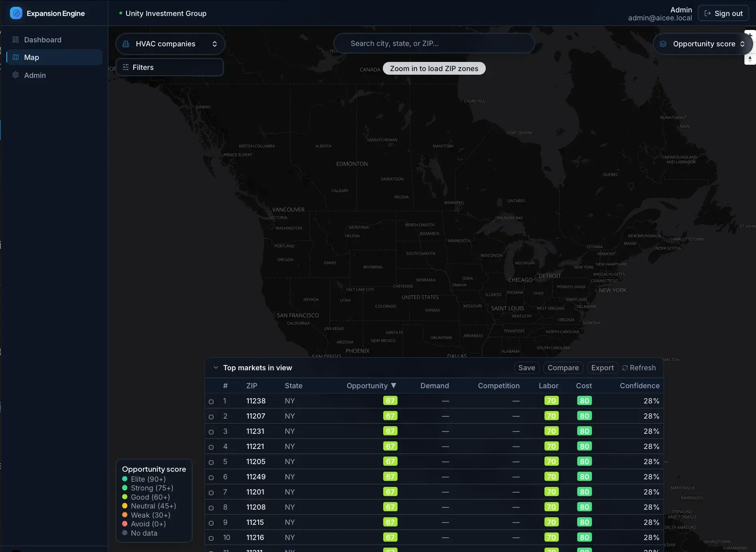Sort by the Confidence column header
756x552 pixels.
point(639,385)
